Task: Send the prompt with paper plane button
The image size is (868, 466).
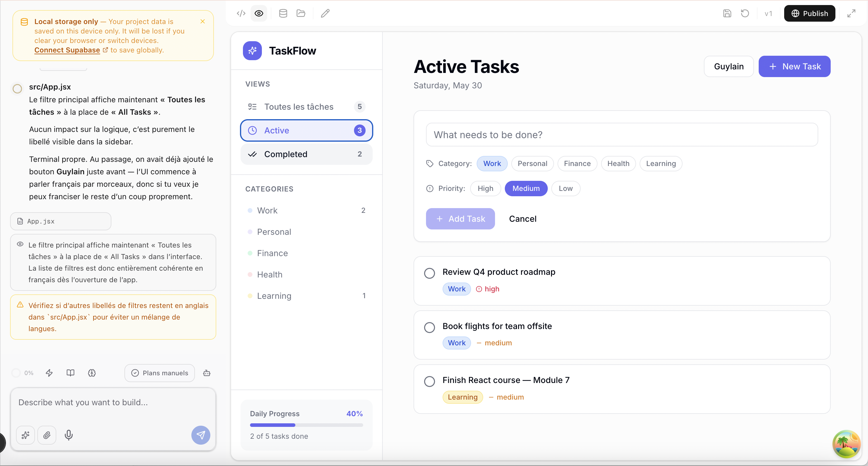Action: pos(201,435)
